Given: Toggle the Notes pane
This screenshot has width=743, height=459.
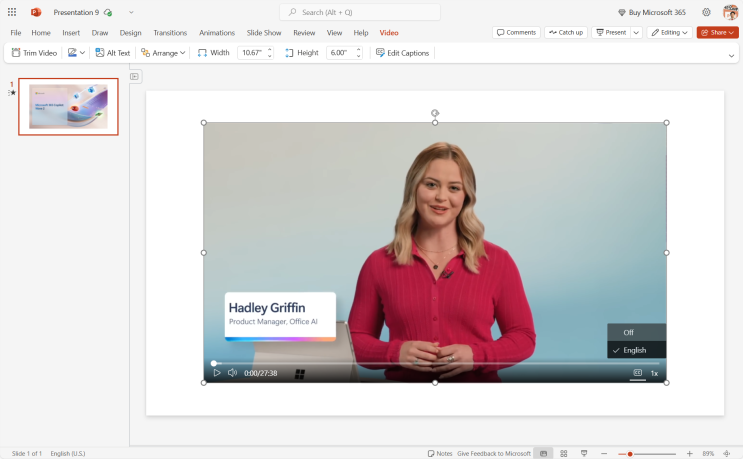Looking at the screenshot, I should tap(439, 453).
